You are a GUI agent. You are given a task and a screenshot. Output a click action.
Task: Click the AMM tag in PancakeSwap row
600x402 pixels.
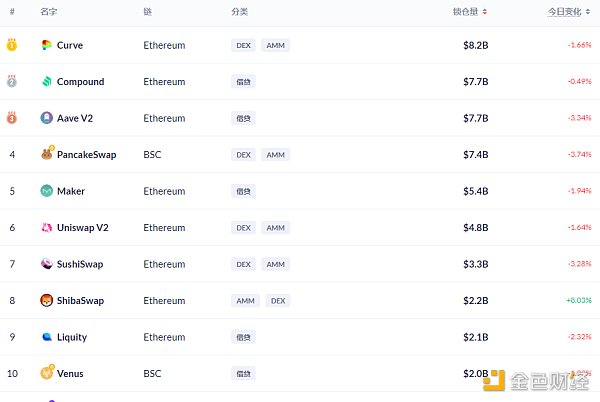[x=275, y=154]
